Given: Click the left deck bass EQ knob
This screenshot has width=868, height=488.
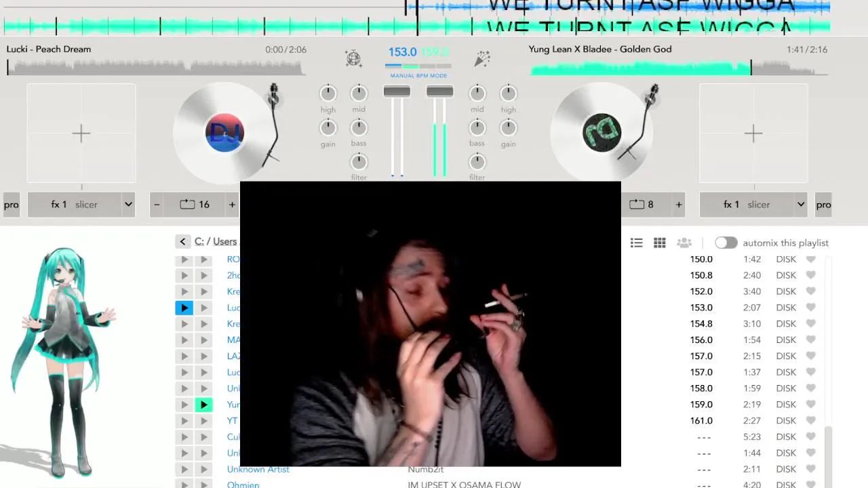Looking at the screenshot, I should click(x=359, y=127).
